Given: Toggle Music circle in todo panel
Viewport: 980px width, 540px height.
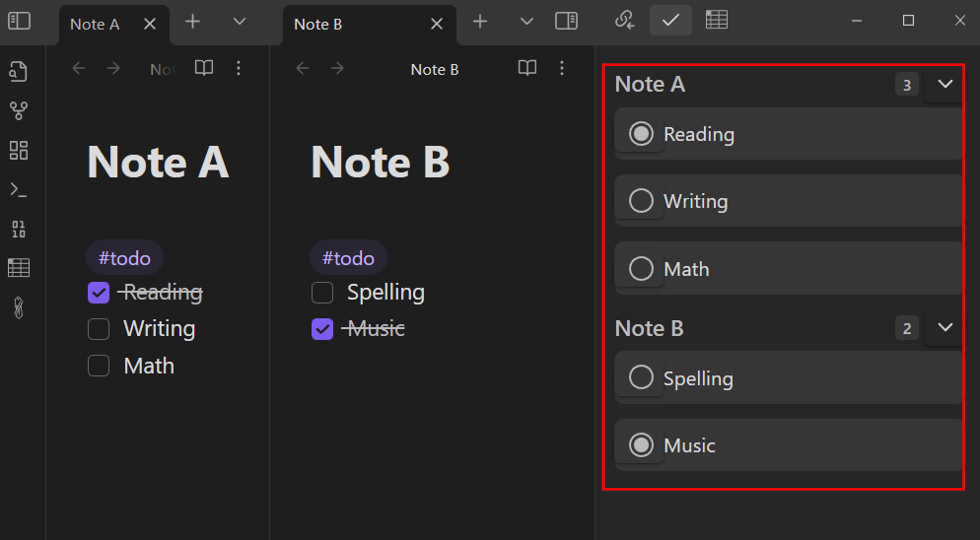Looking at the screenshot, I should click(x=641, y=445).
